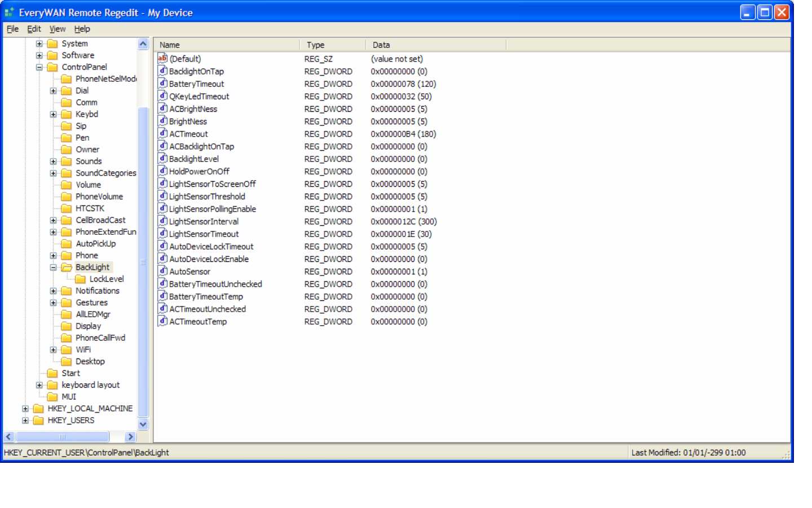Open the Help menu
This screenshot has height=508, width=812.
click(82, 29)
